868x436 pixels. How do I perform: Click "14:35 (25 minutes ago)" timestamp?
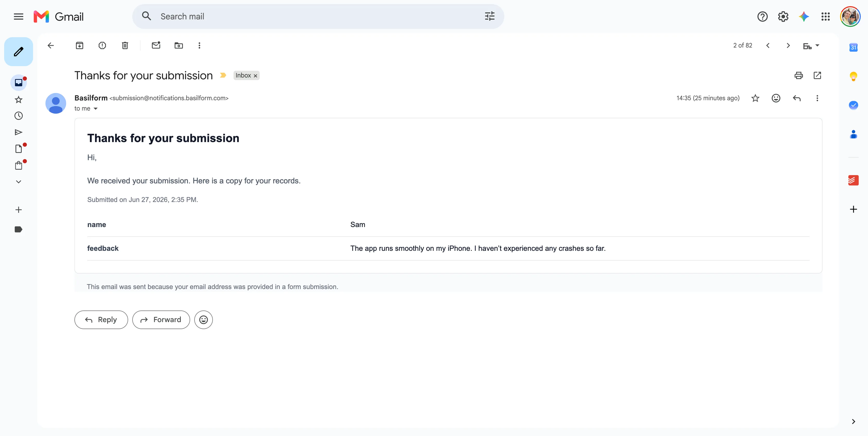[708, 98]
